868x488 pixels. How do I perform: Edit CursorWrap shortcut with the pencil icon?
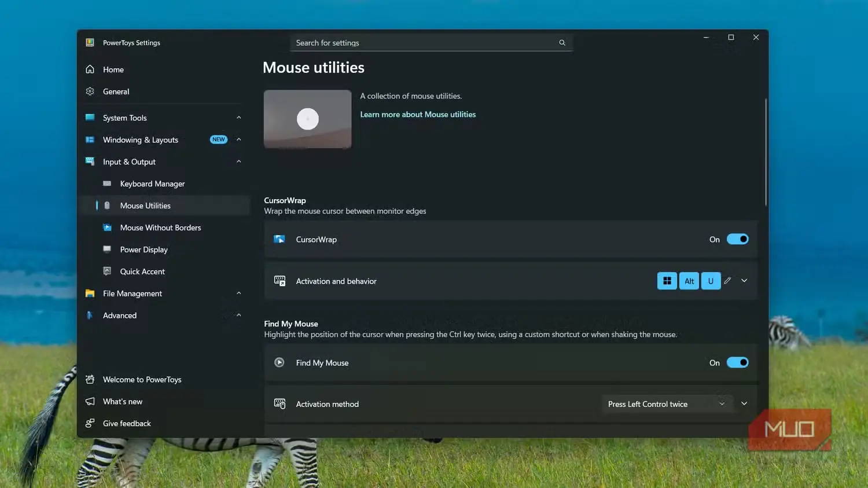727,281
